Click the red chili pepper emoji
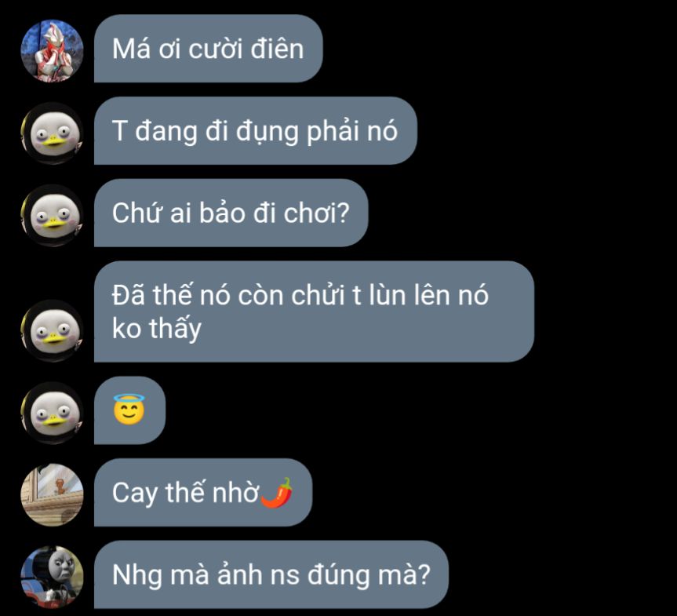 277,493
